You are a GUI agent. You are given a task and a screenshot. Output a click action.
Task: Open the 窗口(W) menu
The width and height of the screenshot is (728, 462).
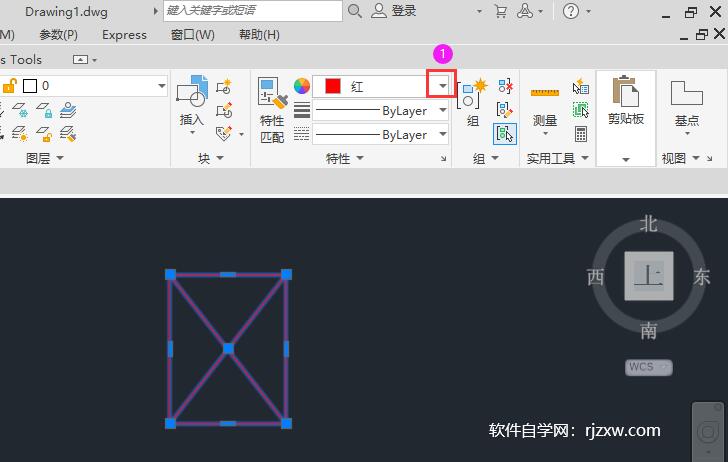(192, 35)
